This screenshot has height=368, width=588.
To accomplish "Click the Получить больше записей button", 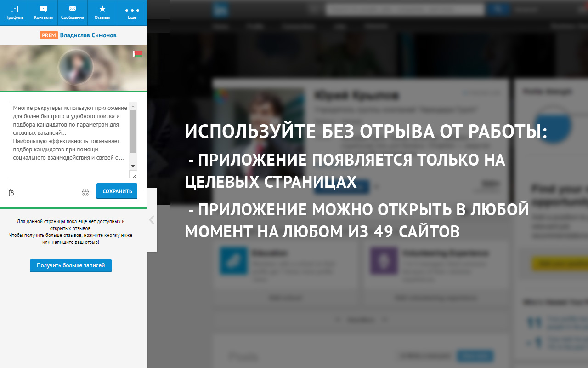I will [x=71, y=265].
